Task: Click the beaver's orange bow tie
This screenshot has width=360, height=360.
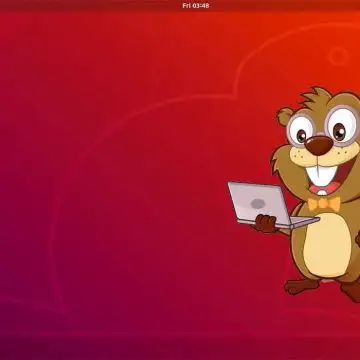Action: [x=324, y=204]
